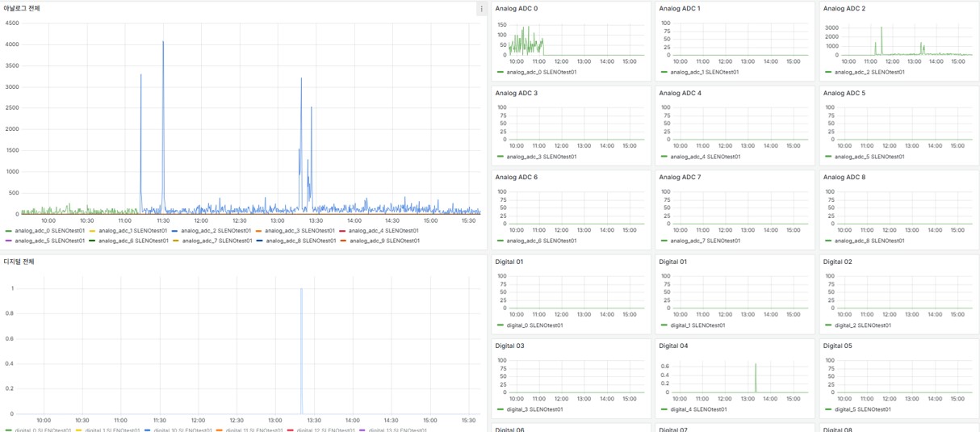Click the Analog ADC 4 panel title
This screenshot has height=432, width=980.
tap(680, 93)
